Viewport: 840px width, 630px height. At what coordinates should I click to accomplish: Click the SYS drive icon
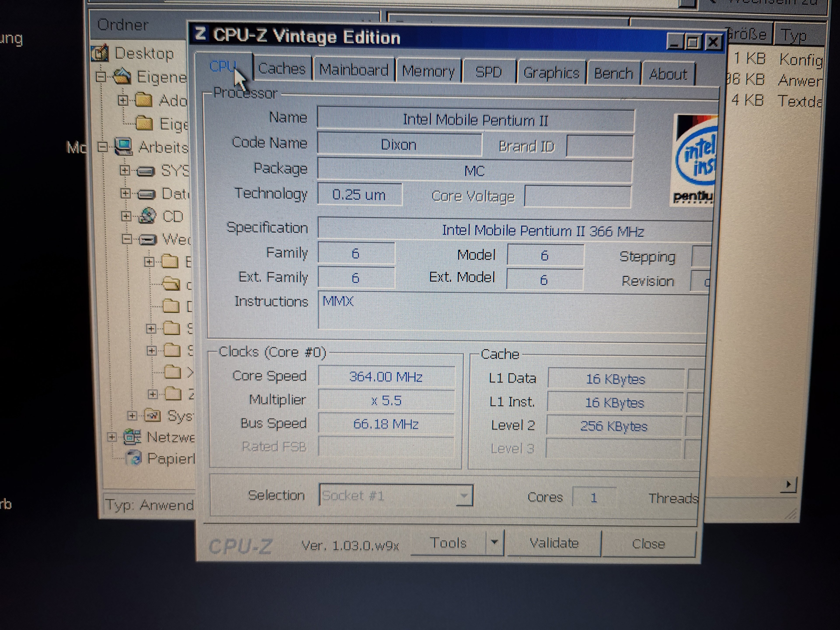coord(145,171)
